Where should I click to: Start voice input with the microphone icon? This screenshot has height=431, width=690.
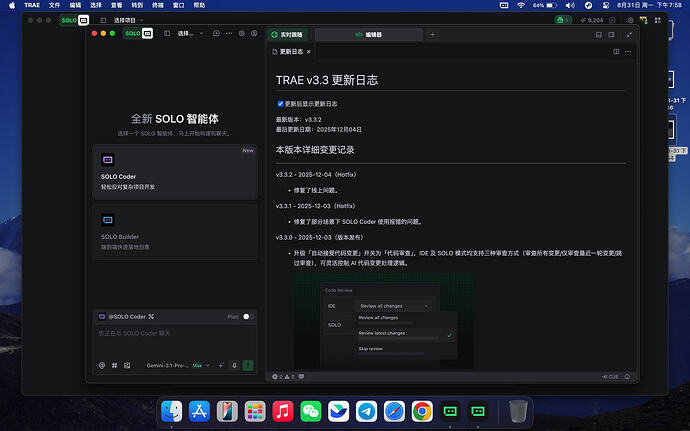click(x=234, y=365)
